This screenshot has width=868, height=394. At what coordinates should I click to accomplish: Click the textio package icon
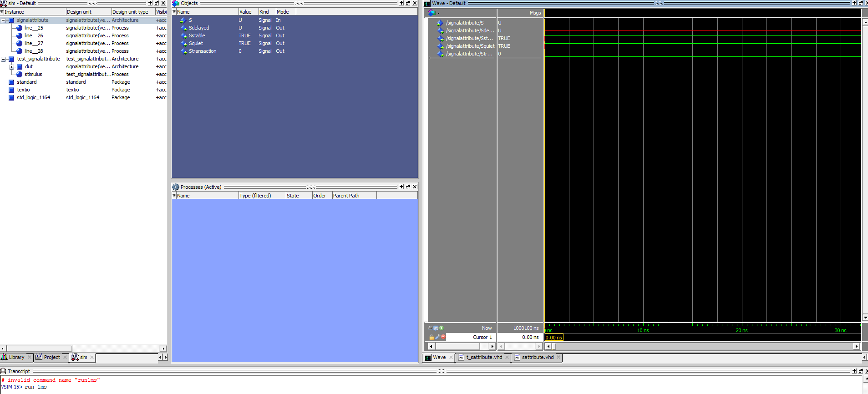coord(11,90)
